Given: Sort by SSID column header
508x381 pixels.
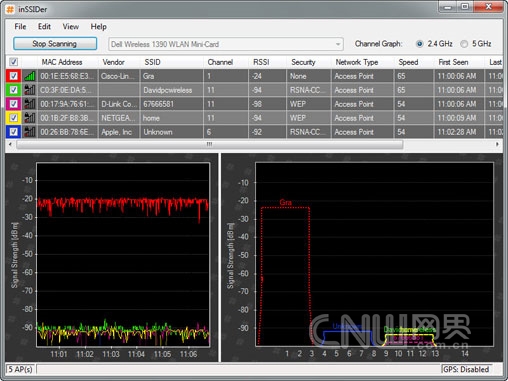Looking at the screenshot, I should (172, 62).
